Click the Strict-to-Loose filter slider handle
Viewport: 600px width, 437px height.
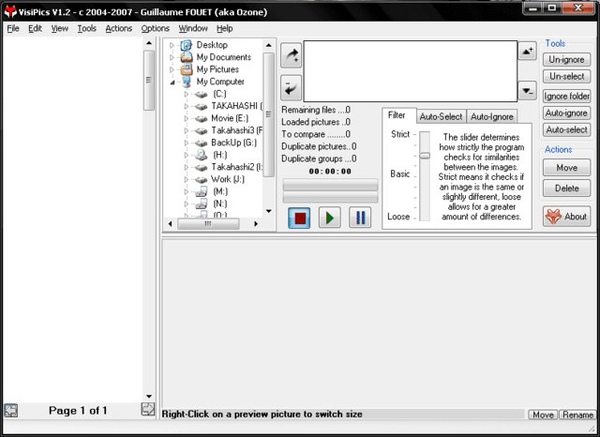pos(425,156)
